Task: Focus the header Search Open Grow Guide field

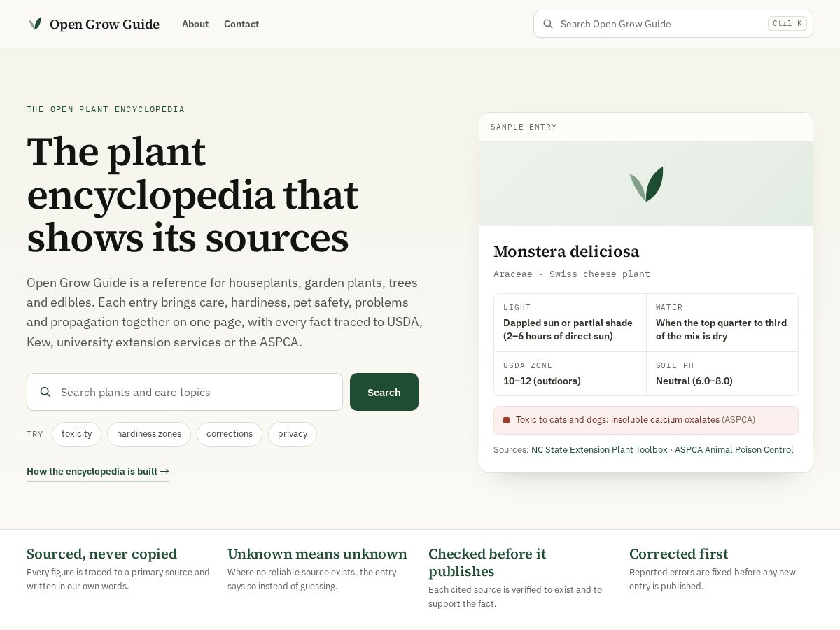Action: (x=673, y=24)
